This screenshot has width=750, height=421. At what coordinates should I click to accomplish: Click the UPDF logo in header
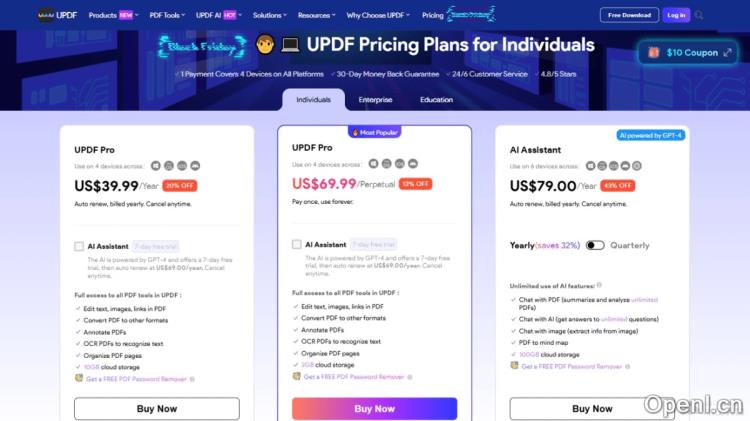click(56, 15)
